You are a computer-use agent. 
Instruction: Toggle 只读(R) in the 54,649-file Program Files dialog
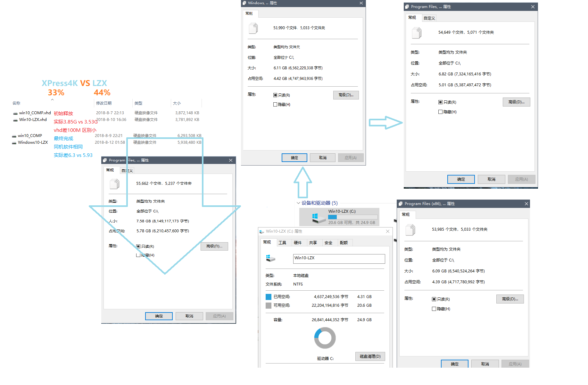[x=441, y=102]
